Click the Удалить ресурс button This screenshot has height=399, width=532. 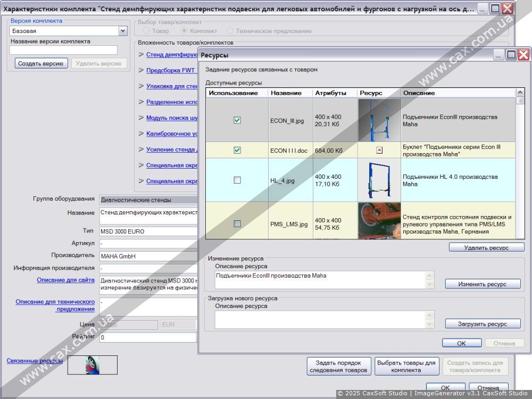[x=486, y=247]
